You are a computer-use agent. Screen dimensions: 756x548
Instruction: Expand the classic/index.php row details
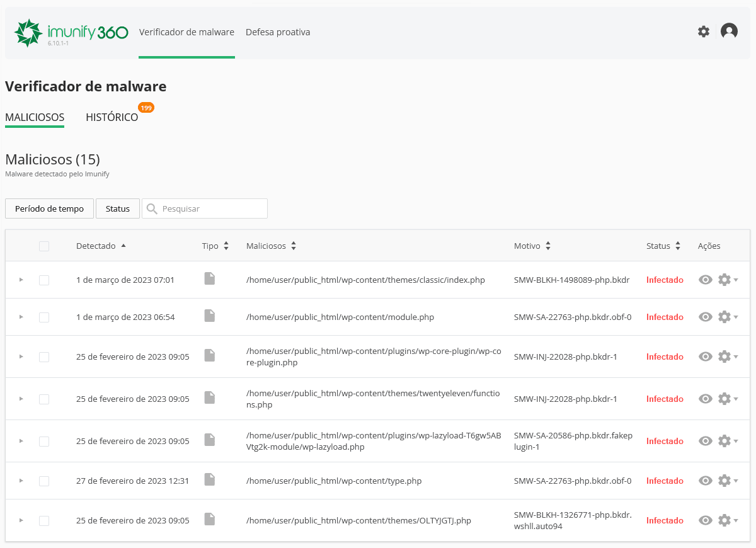(21, 280)
